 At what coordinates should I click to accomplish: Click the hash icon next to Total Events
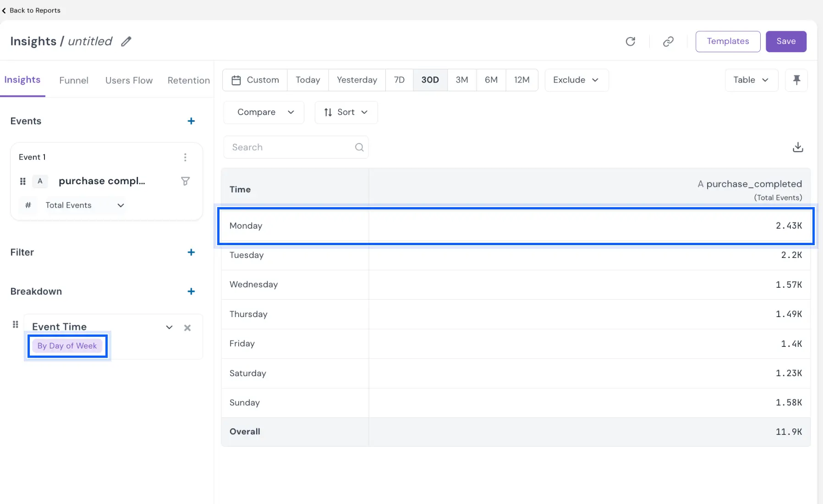[28, 205]
